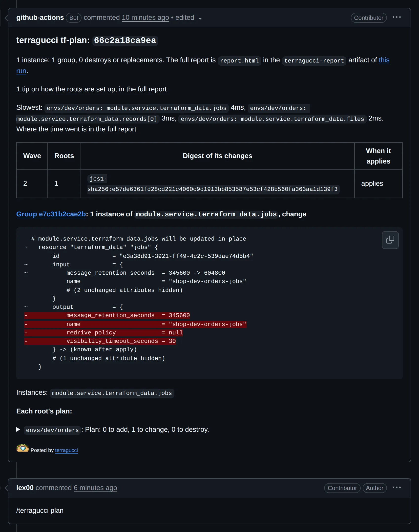The height and width of the screenshot is (532, 419).
Task: Click the Author badge
Action: click(x=375, y=488)
